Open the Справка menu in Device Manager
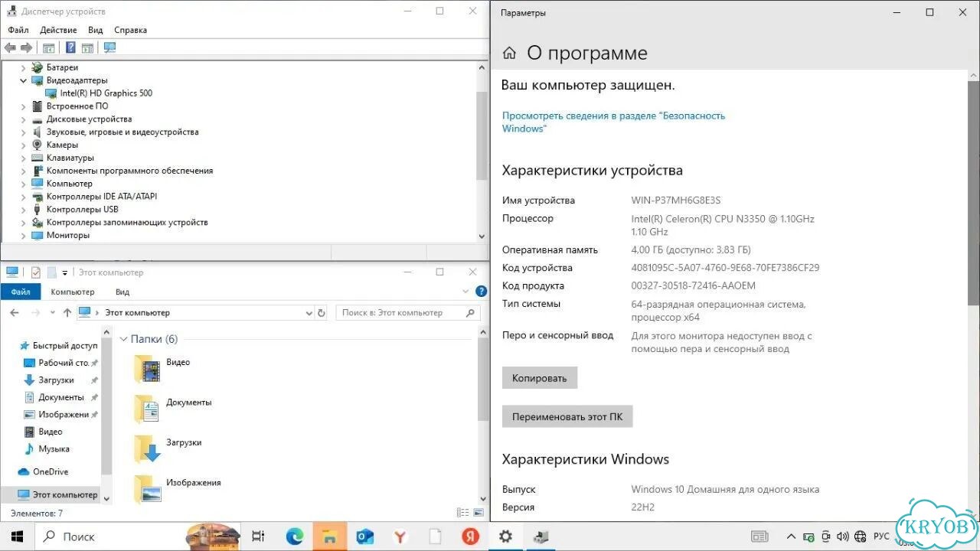This screenshot has width=980, height=551. point(130,30)
